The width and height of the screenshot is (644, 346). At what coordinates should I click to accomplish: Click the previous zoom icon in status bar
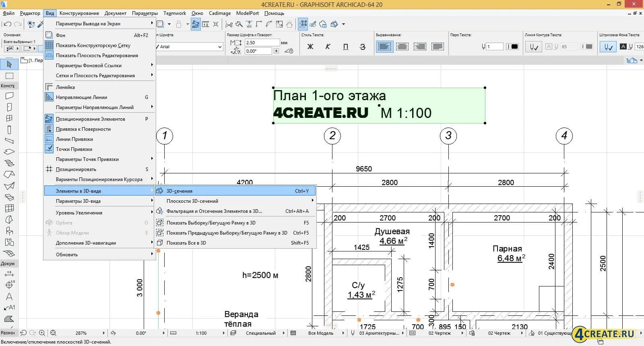click(23, 333)
